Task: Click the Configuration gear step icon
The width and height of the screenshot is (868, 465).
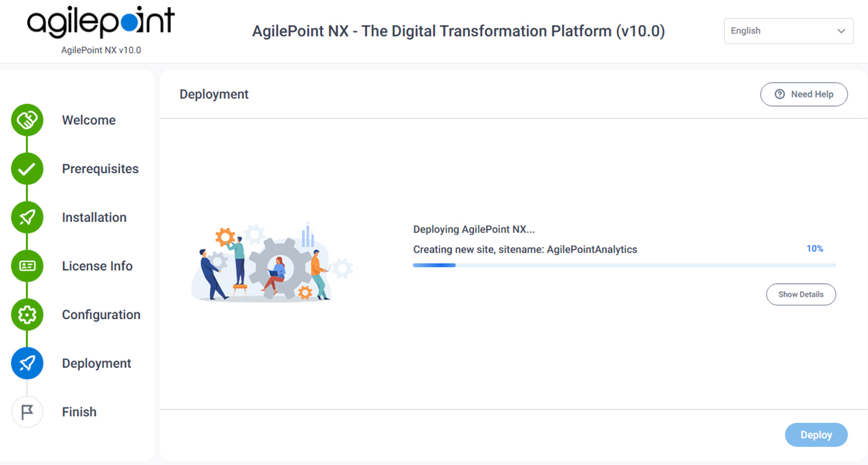Action: (27, 314)
